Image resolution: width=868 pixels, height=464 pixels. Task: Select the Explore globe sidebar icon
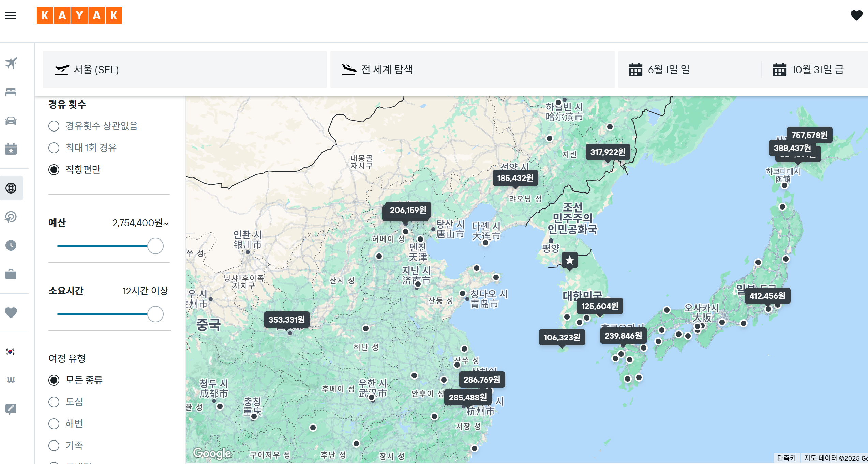click(11, 188)
